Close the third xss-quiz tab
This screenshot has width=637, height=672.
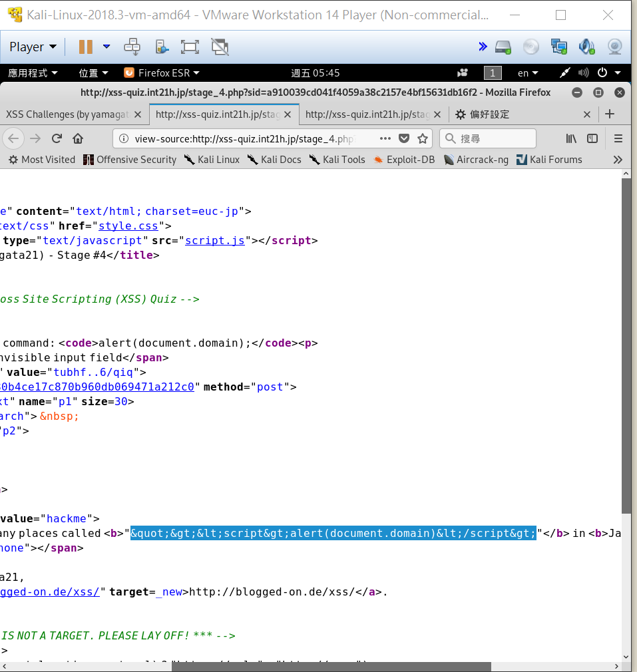point(437,114)
